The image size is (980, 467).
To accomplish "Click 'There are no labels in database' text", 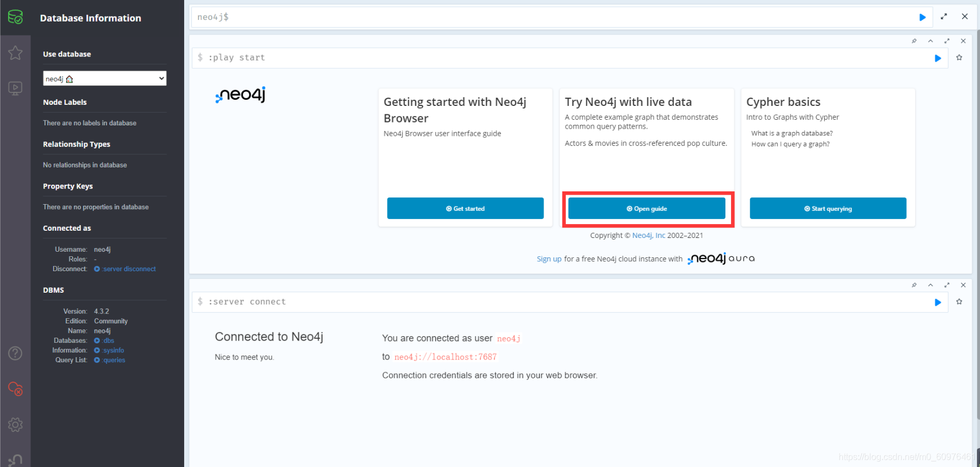I will click(90, 123).
